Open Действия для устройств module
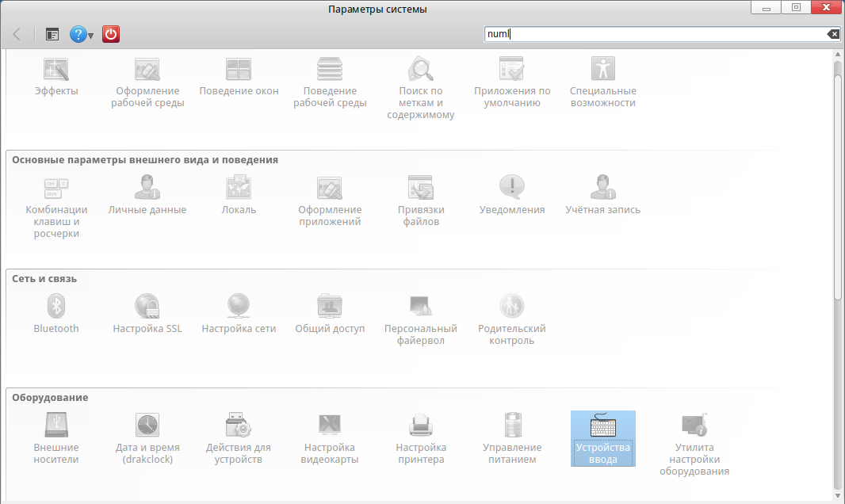The height and width of the screenshot is (504, 845). point(239,439)
